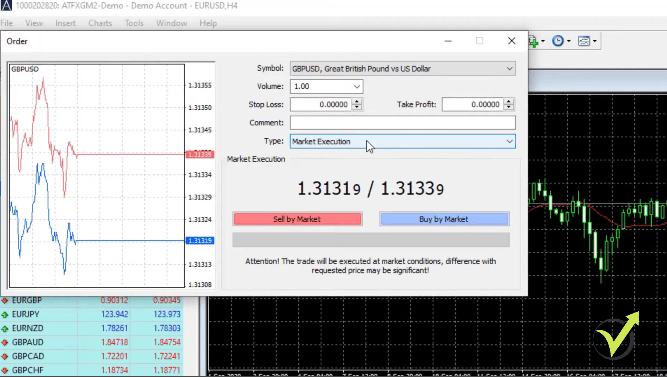Select the EURJPY row in Market Watch

click(91, 315)
